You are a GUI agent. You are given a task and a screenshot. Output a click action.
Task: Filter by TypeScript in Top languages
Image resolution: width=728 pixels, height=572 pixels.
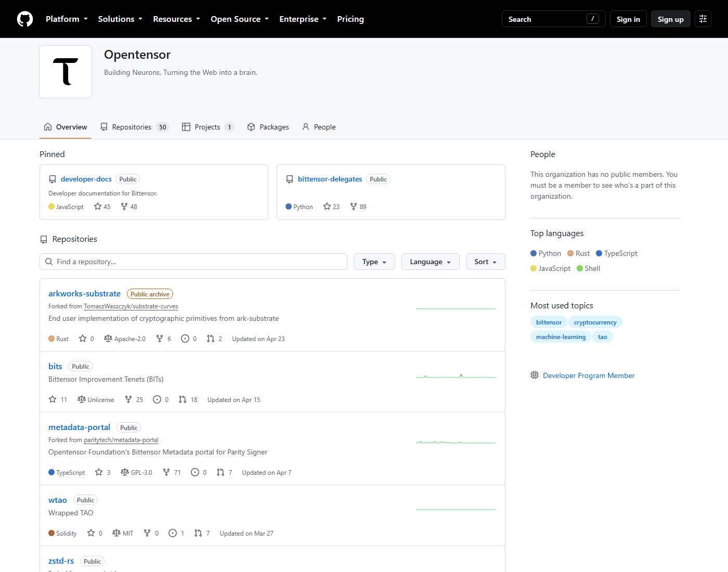(617, 253)
